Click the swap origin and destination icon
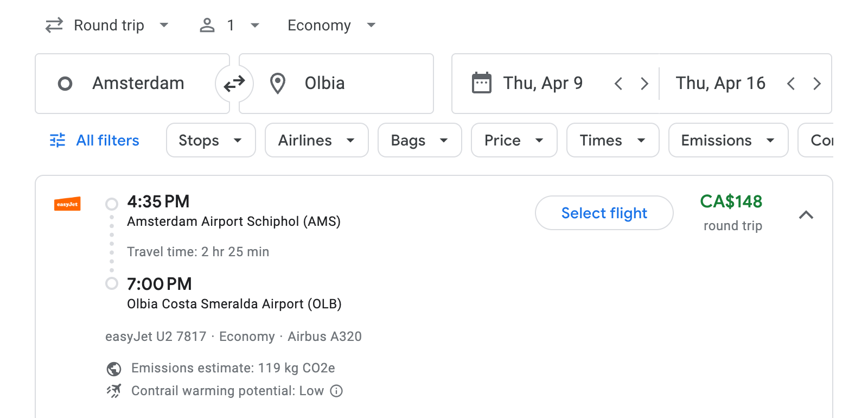 pyautogui.click(x=234, y=83)
